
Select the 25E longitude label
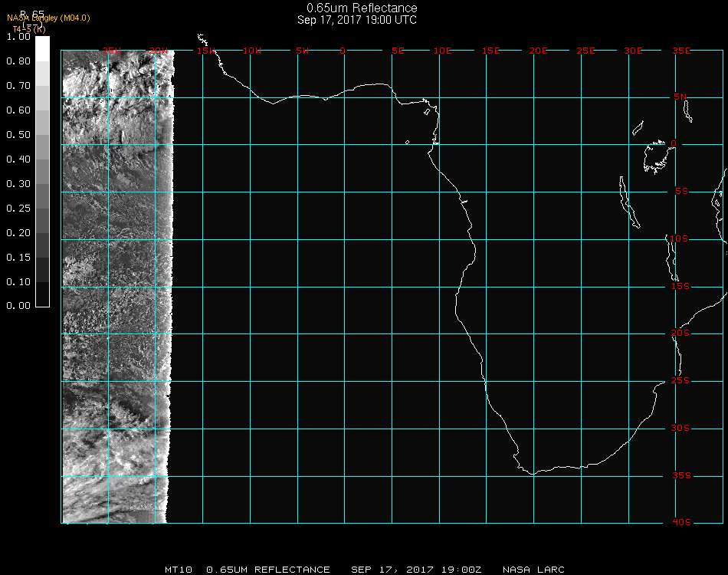(585, 51)
